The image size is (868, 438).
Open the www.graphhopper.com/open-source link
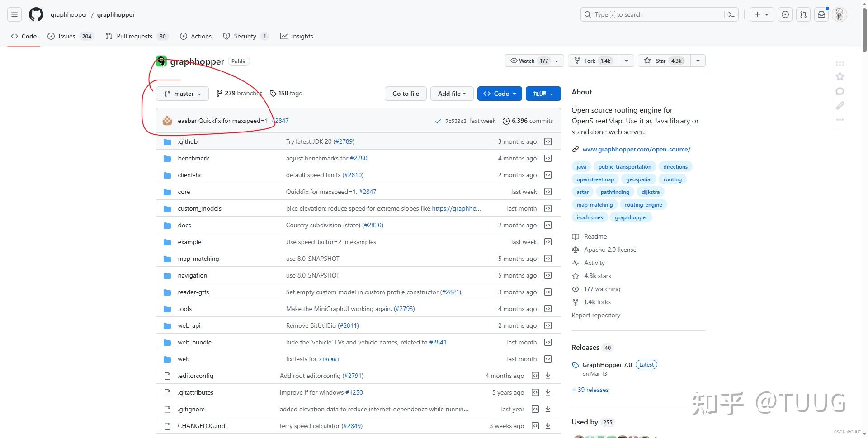pyautogui.click(x=636, y=149)
